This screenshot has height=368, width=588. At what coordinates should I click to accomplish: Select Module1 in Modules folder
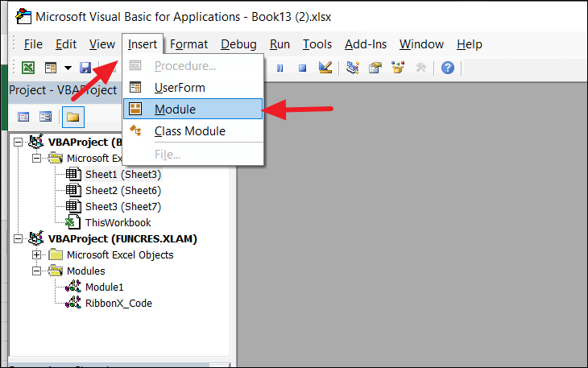tap(104, 287)
